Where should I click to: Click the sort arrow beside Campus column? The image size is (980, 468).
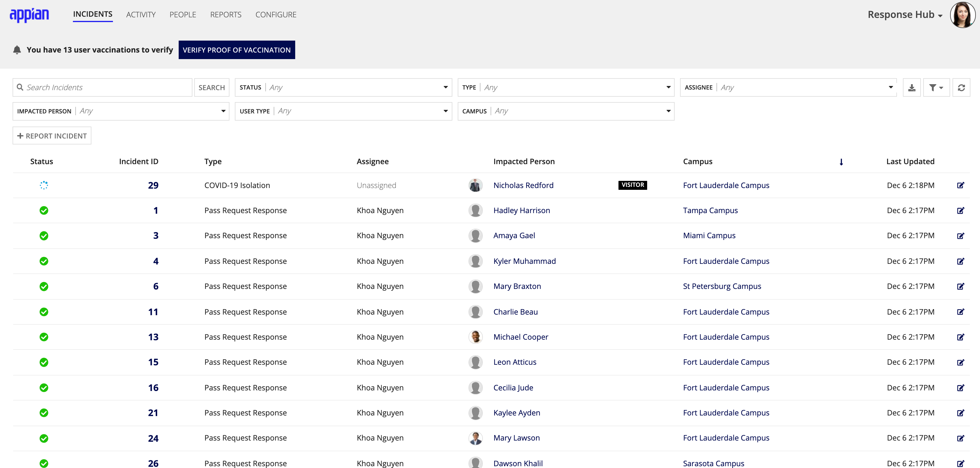[841, 162]
